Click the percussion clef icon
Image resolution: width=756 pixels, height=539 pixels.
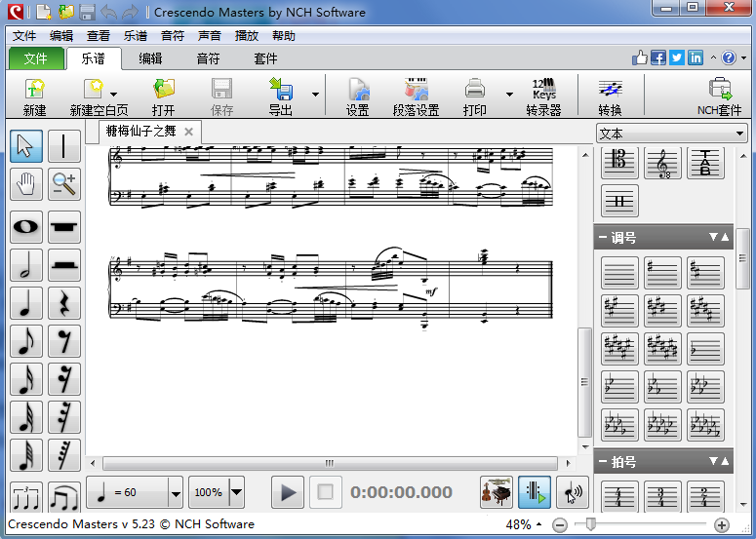click(619, 201)
